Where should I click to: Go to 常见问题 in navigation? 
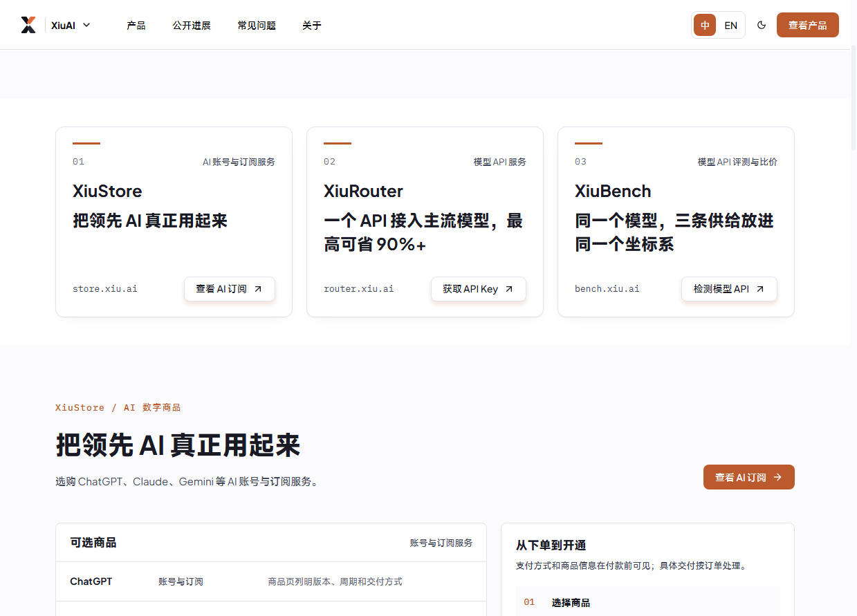point(257,26)
